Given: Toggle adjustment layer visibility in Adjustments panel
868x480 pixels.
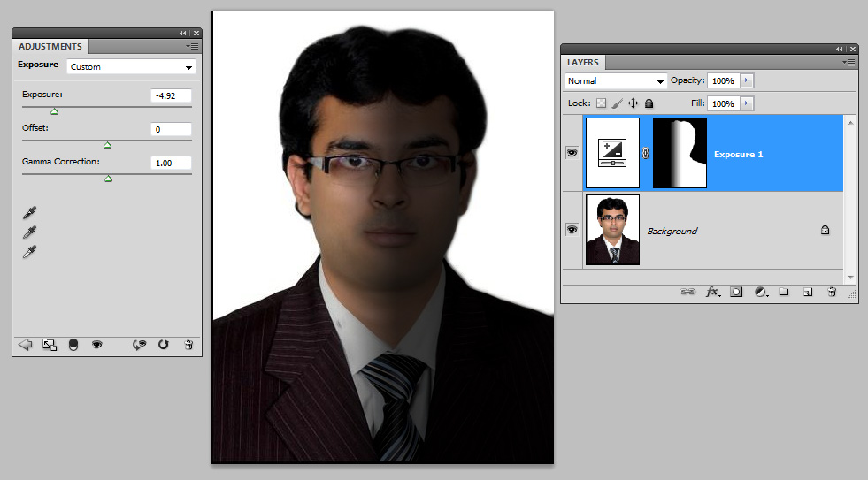Looking at the screenshot, I should (x=96, y=345).
